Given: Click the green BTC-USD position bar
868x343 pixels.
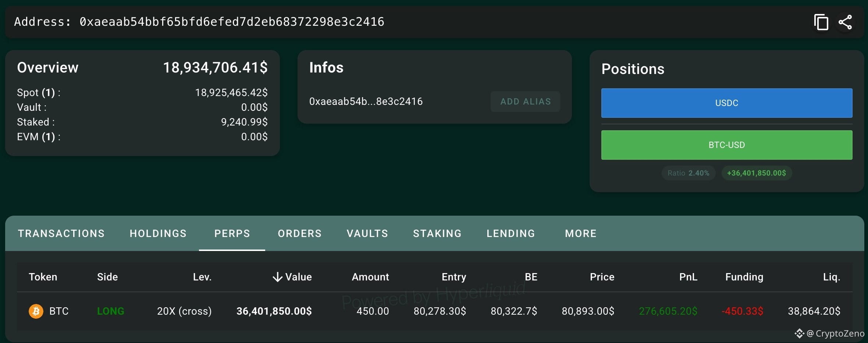Looking at the screenshot, I should point(727,145).
